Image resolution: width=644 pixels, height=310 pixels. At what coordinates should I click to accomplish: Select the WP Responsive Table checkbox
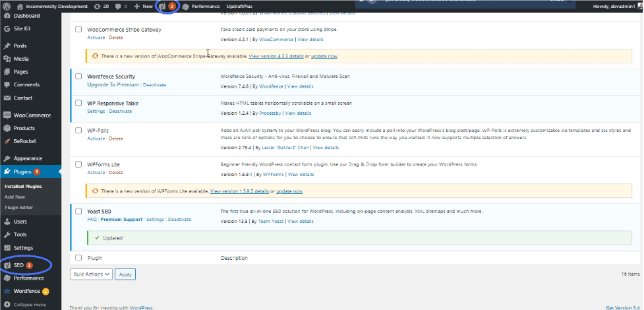[x=78, y=103]
